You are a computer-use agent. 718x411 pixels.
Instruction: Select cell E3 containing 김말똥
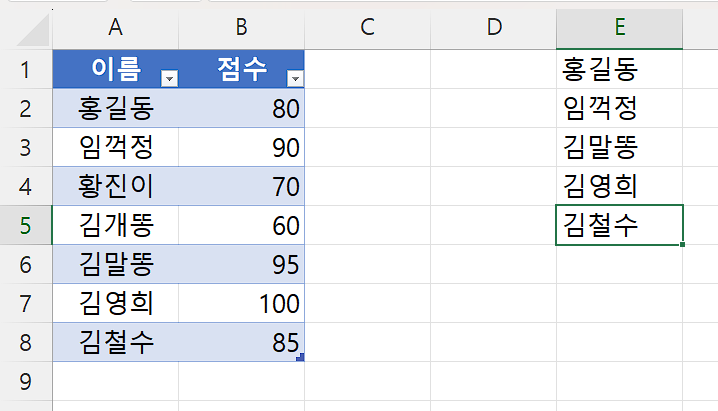[620, 147]
